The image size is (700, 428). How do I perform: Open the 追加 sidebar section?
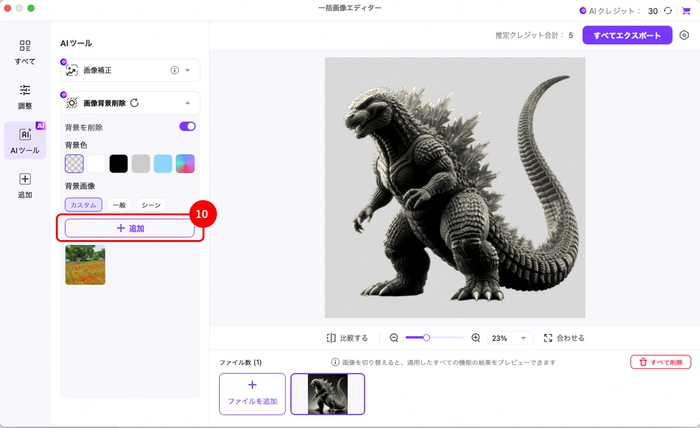pos(25,185)
